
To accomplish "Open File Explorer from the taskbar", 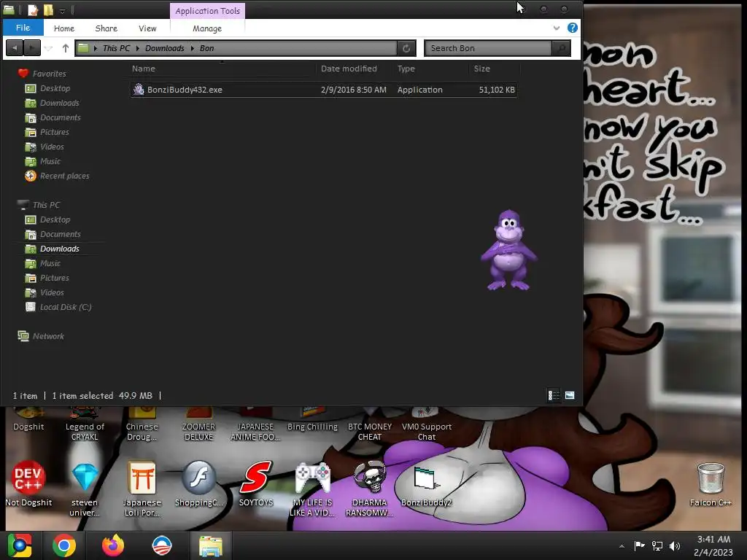I will point(211,545).
